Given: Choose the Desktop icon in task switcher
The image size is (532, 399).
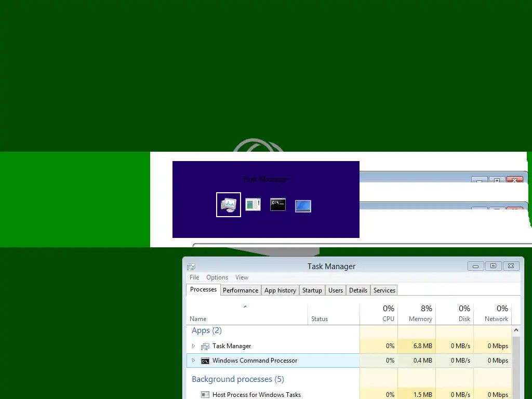Looking at the screenshot, I should tap(303, 206).
